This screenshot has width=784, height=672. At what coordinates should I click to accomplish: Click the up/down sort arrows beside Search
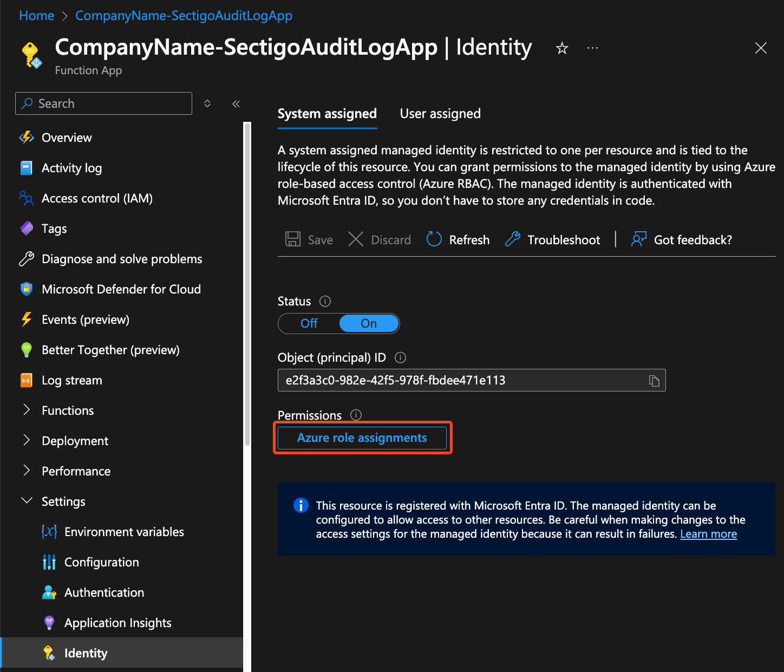tap(207, 103)
